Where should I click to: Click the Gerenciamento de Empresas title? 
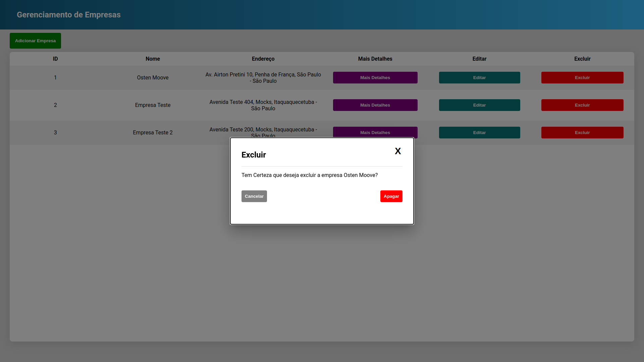coord(69,15)
